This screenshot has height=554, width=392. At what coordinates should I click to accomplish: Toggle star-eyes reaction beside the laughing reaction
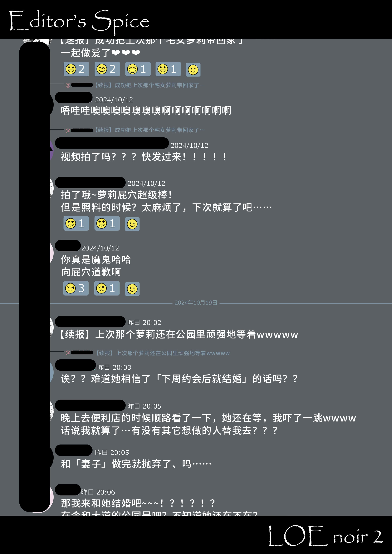click(168, 69)
